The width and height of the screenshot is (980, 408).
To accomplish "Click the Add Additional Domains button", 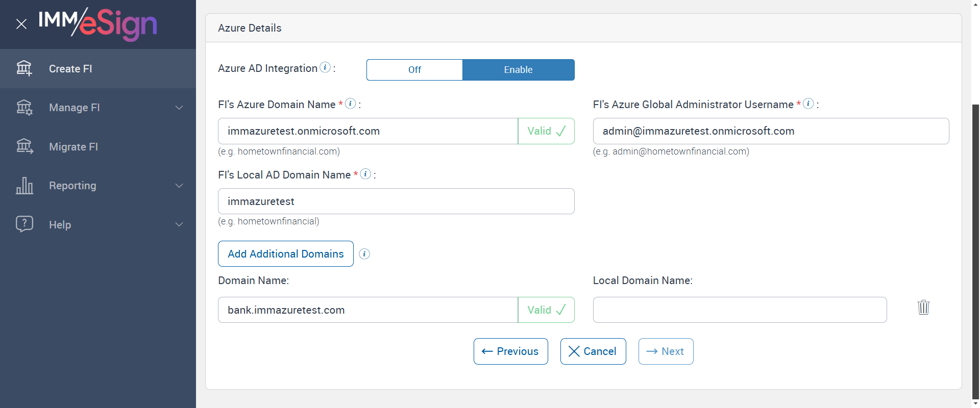I will pos(286,254).
